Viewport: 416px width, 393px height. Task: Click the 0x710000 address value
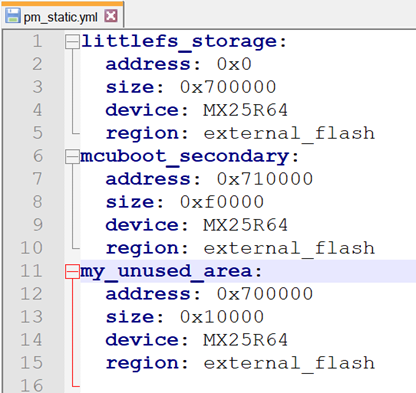point(265,179)
